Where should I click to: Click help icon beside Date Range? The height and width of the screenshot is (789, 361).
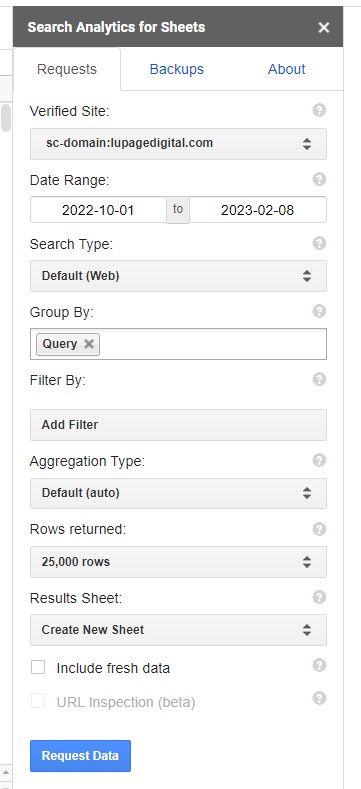coord(319,179)
